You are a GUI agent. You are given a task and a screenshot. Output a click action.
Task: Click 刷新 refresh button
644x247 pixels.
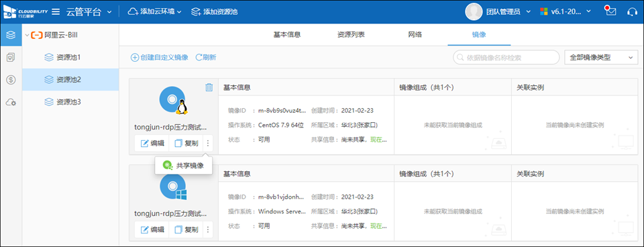[206, 58]
